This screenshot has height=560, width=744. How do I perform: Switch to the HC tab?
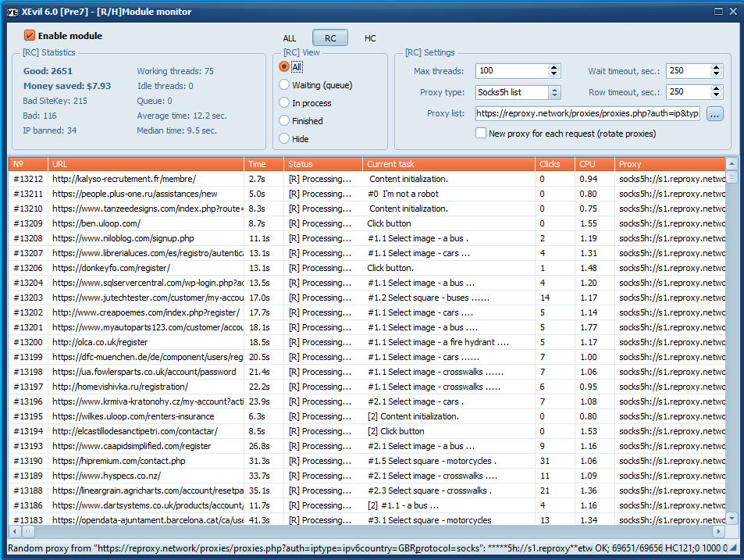(370, 38)
